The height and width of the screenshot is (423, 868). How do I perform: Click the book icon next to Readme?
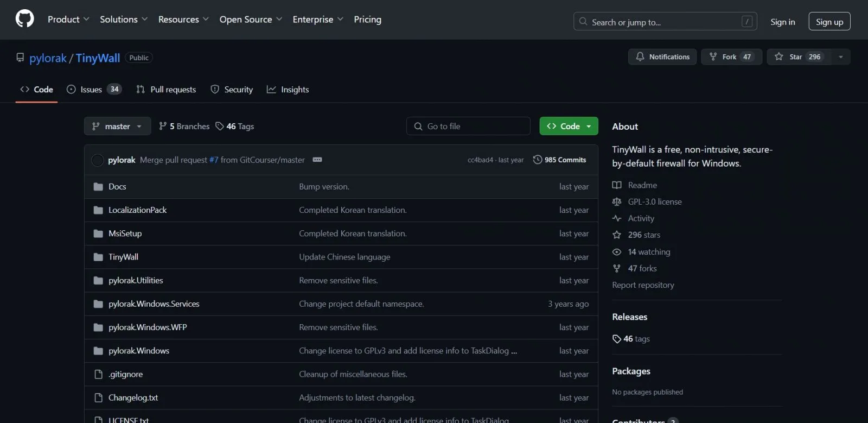click(x=617, y=185)
